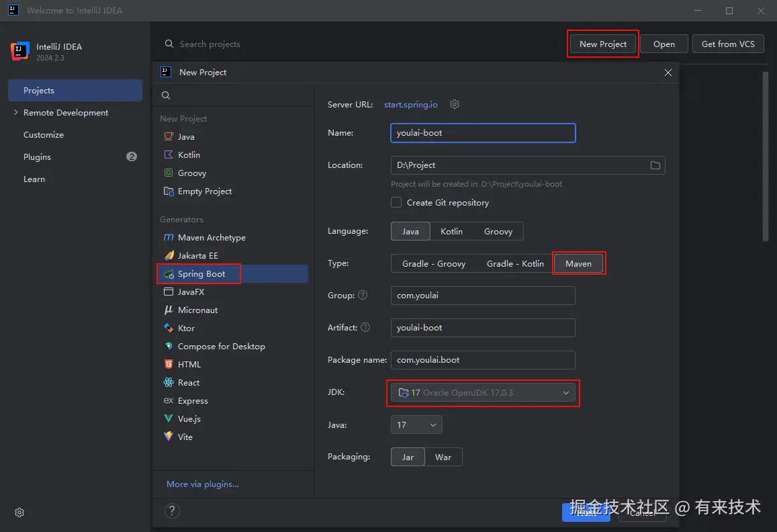Open settings gear in welcome window corner
Screen dimensions: 777x532
pos(19,512)
